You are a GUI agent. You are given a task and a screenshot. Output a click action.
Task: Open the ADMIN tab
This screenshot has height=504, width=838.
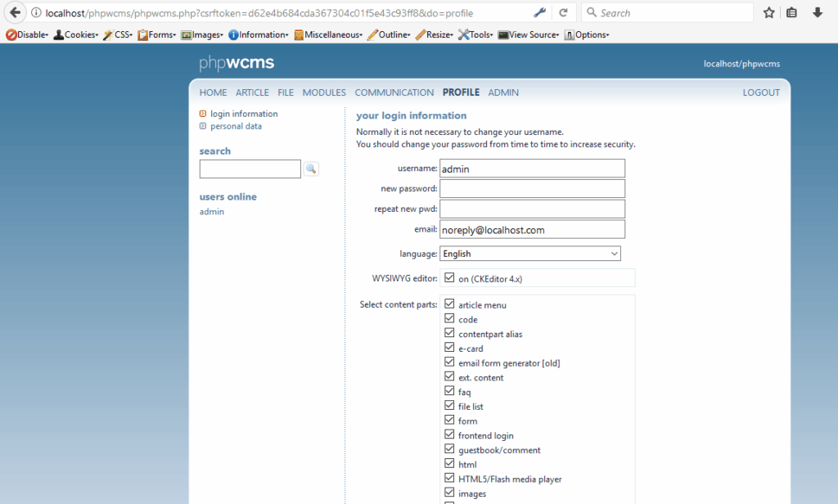(503, 92)
